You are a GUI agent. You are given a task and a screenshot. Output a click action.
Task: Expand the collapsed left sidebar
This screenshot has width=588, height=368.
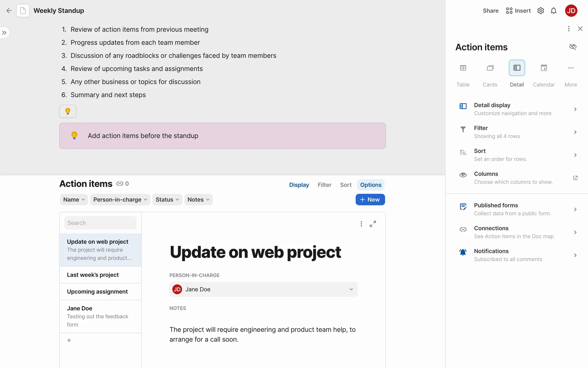point(4,33)
